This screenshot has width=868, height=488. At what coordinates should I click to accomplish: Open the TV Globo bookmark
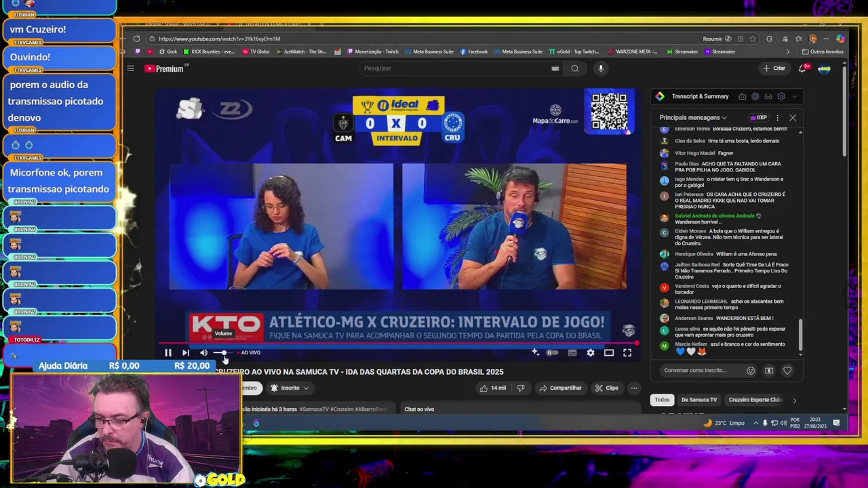(256, 52)
